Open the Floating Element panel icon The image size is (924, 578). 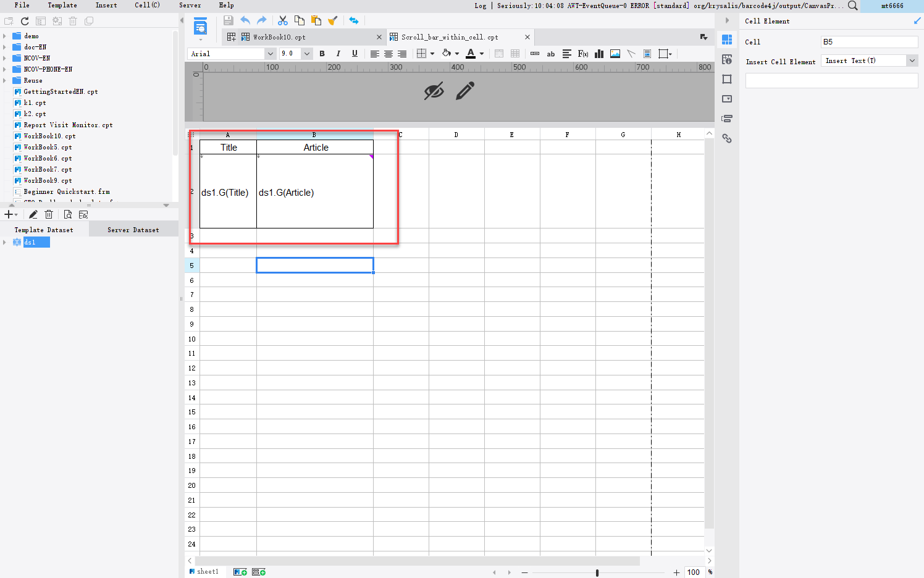point(727,79)
